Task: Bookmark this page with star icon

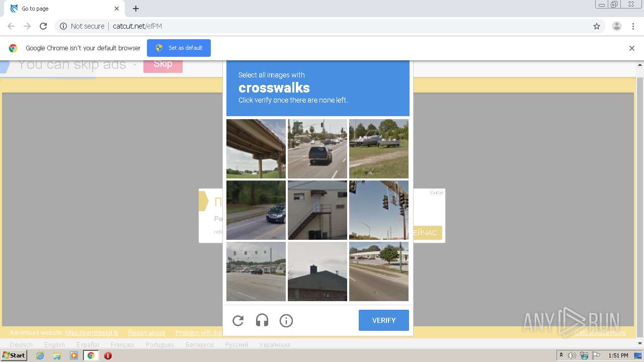Action: (597, 26)
